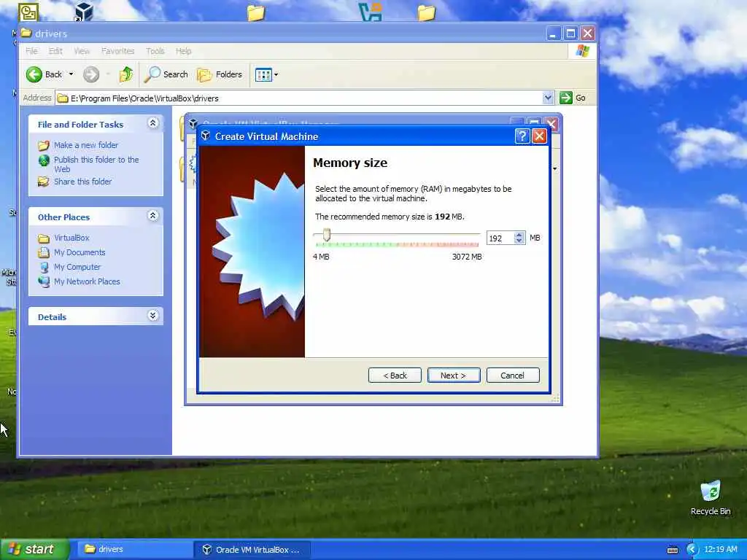This screenshot has width=747, height=560.
Task: Open the View menu in the drivers window
Action: pyautogui.click(x=82, y=51)
